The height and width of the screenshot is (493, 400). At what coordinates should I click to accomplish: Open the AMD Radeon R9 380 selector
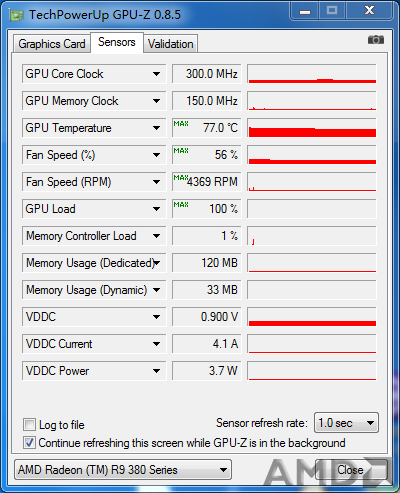pyautogui.click(x=123, y=470)
